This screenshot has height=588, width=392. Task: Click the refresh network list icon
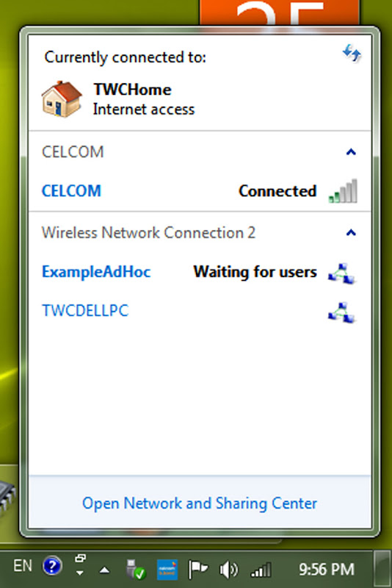(352, 53)
